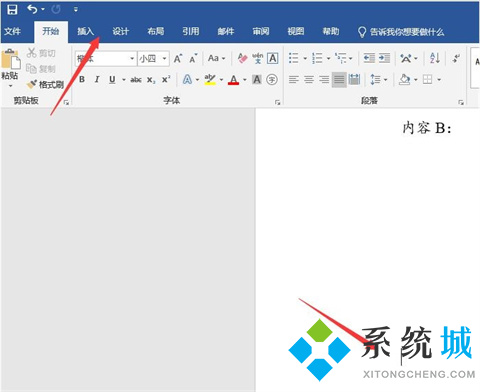
Task: Toggle Underline formatting
Action: click(112, 80)
